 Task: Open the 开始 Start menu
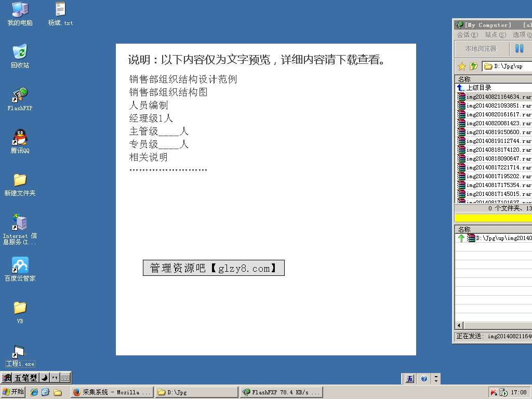14,392
